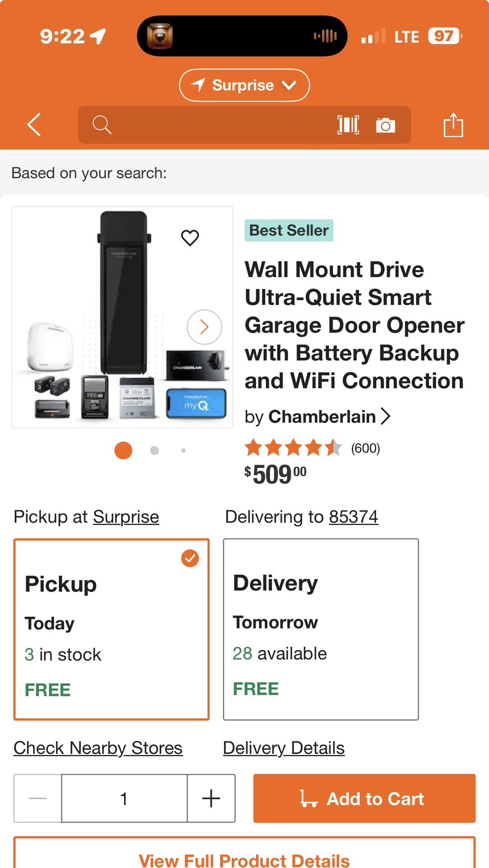Viewport: 489px width, 868px height.
Task: Tap the back arrow icon
Action: (34, 124)
